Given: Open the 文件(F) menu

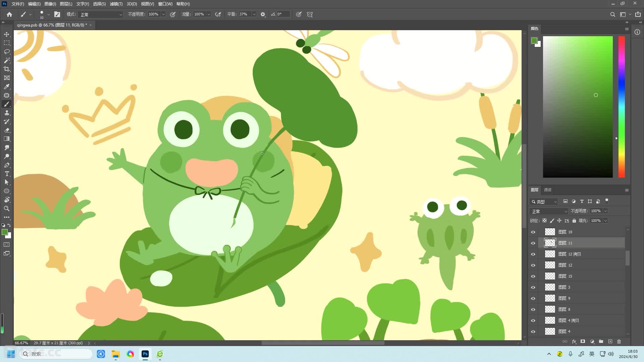Looking at the screenshot, I should (18, 4).
